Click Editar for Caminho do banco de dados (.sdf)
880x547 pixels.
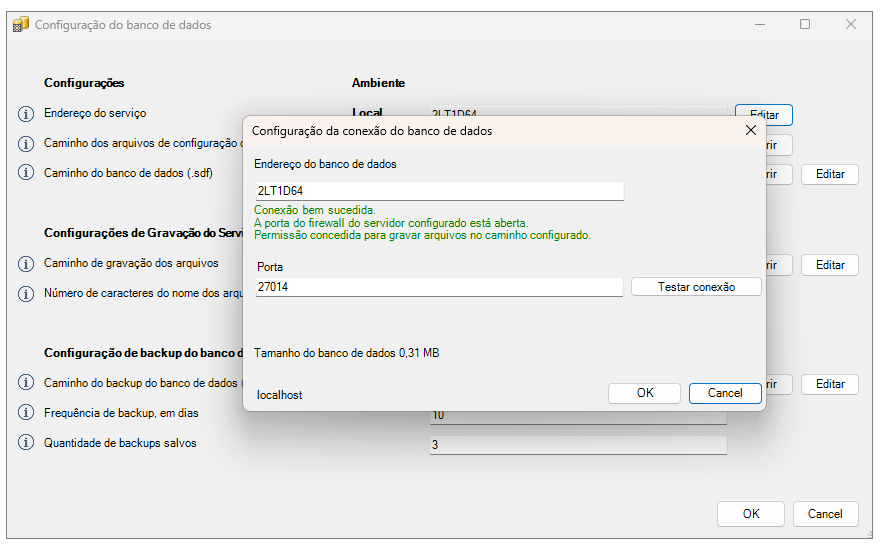pyautogui.click(x=830, y=174)
